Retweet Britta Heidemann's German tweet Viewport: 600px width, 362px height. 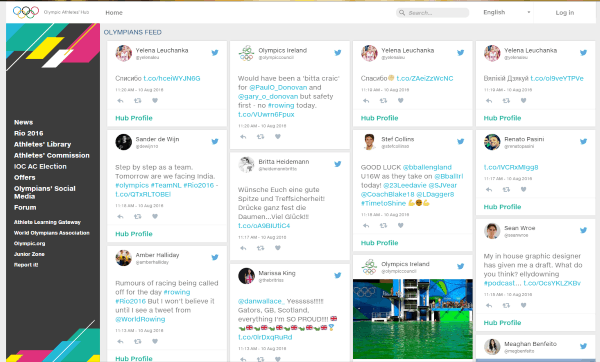(x=260, y=248)
